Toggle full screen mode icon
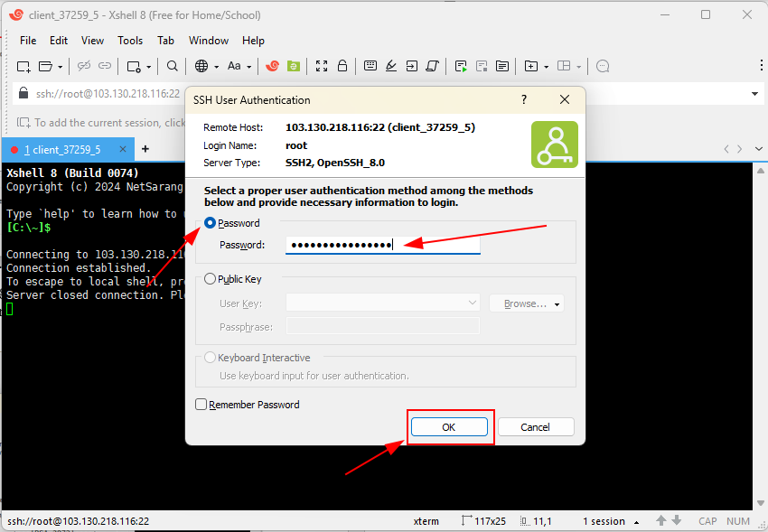 pos(322,66)
